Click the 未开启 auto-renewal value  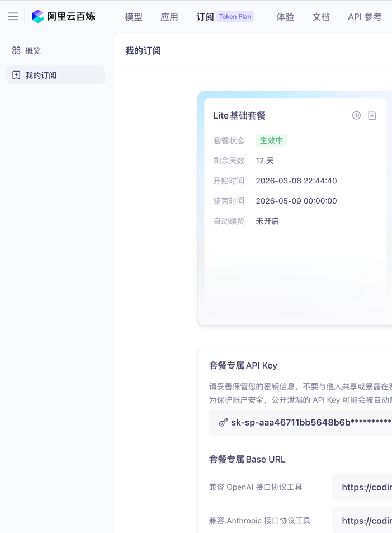(x=267, y=221)
